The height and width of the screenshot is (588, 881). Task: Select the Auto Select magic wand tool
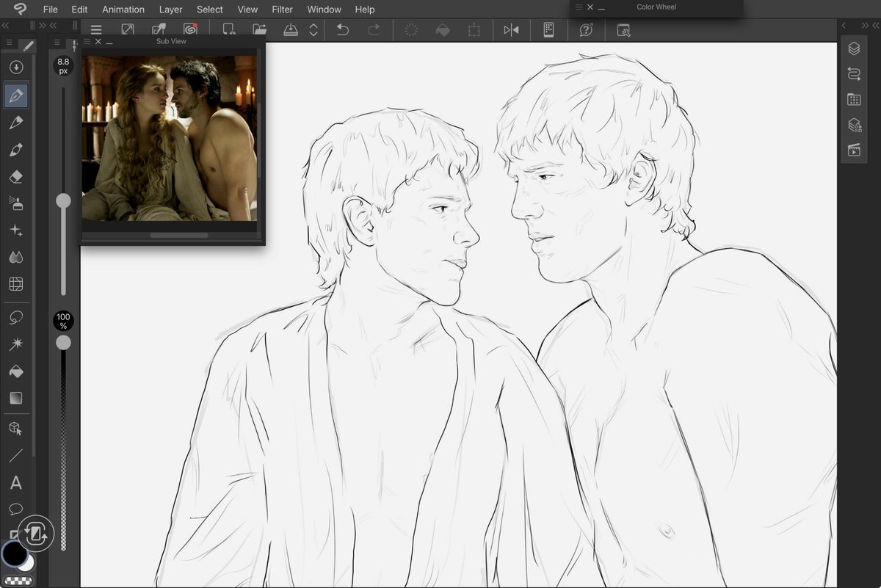pyautogui.click(x=15, y=344)
